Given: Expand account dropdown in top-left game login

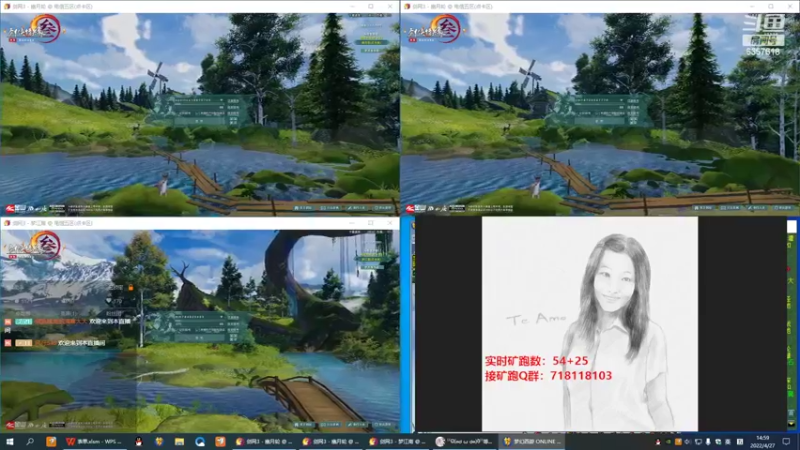Looking at the screenshot, I should click(x=221, y=100).
